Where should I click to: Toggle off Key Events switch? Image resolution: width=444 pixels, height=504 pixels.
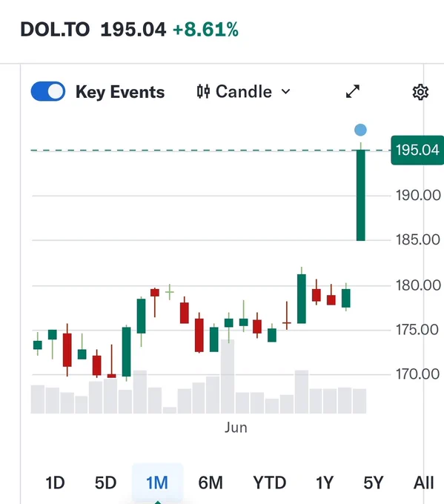click(48, 91)
